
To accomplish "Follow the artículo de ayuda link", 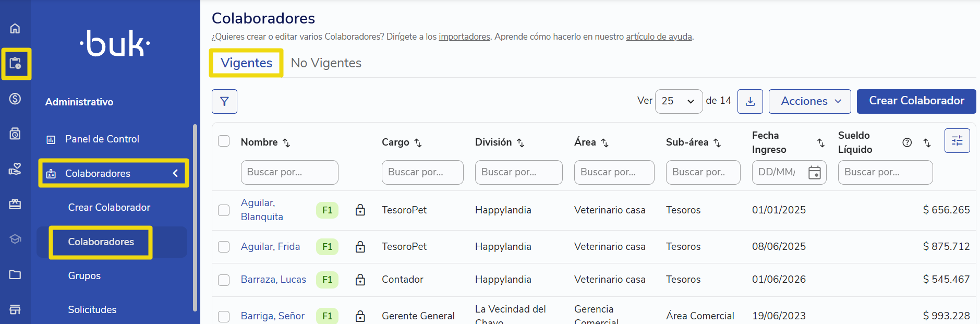I will point(659,37).
